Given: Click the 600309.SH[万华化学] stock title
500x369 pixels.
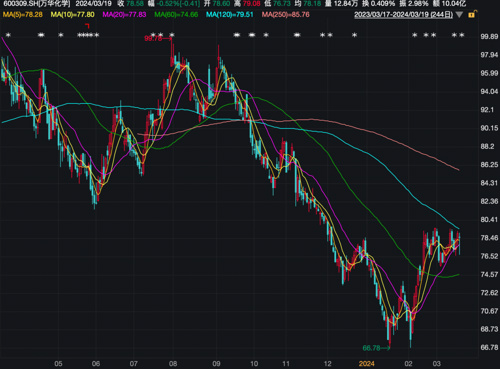Looking at the screenshot, I should 37,4.
